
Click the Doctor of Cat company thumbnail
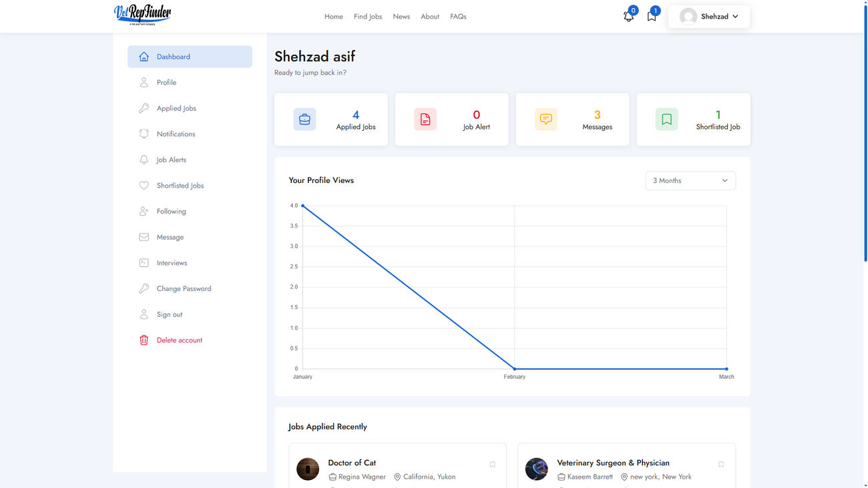tap(308, 469)
